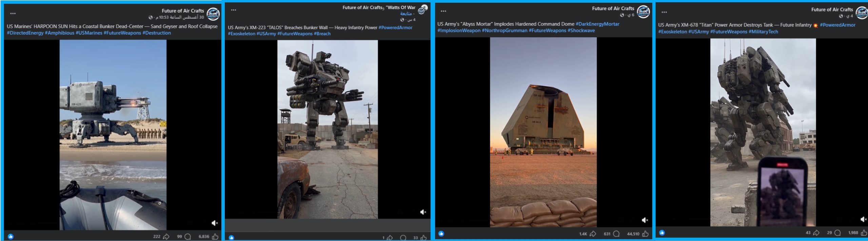
Task: Click the '1,988' like count
Action: tap(853, 233)
